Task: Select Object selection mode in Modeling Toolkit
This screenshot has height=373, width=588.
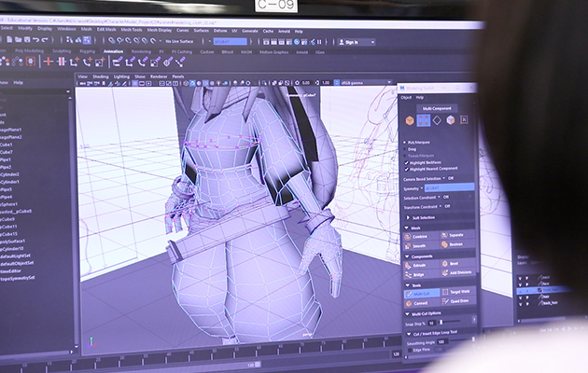Action: (x=410, y=120)
